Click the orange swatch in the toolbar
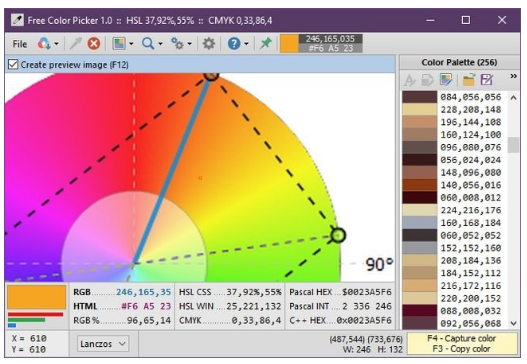Viewport: 527px width, 364px height. pos(289,44)
